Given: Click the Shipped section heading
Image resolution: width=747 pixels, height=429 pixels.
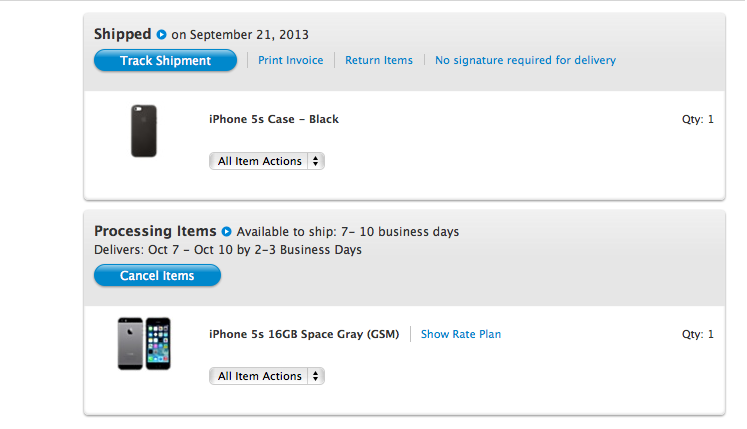Looking at the screenshot, I should pos(122,34).
